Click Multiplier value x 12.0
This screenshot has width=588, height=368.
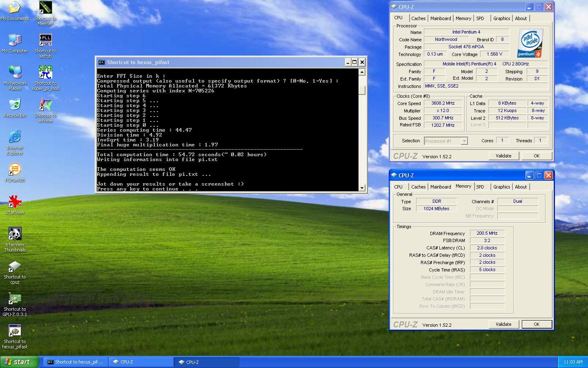(443, 110)
